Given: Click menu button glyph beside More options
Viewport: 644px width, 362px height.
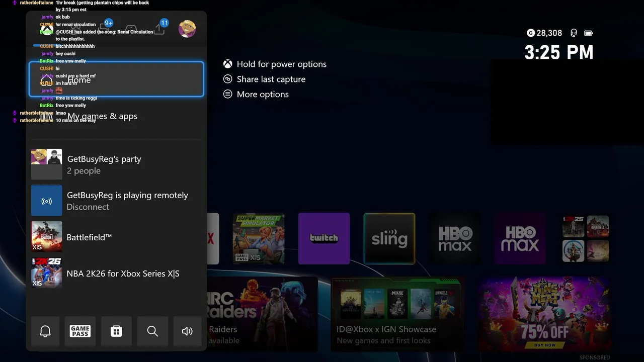Looking at the screenshot, I should tap(228, 94).
